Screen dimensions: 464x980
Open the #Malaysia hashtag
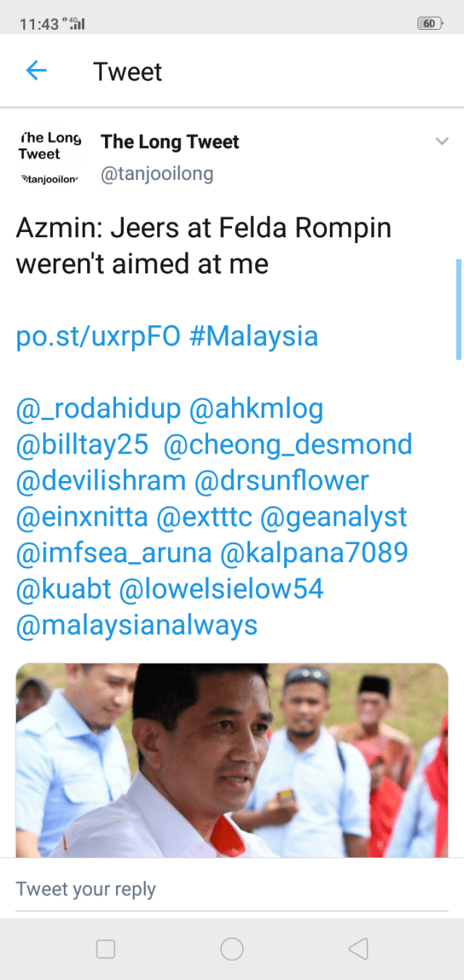pyautogui.click(x=253, y=337)
